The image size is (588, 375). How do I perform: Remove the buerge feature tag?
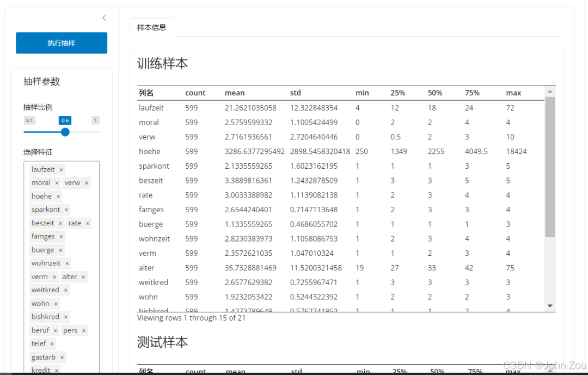pyautogui.click(x=60, y=250)
